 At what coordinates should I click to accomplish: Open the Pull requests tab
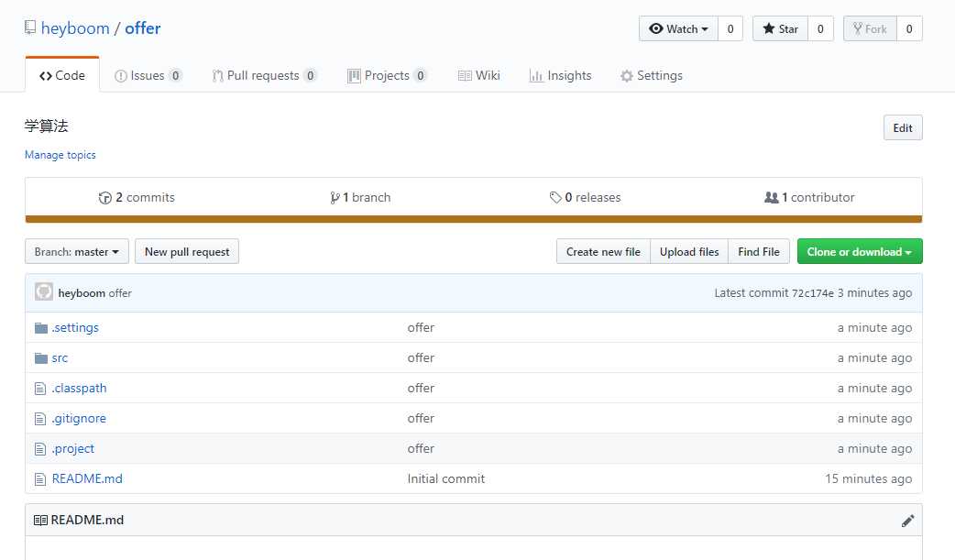pos(264,75)
